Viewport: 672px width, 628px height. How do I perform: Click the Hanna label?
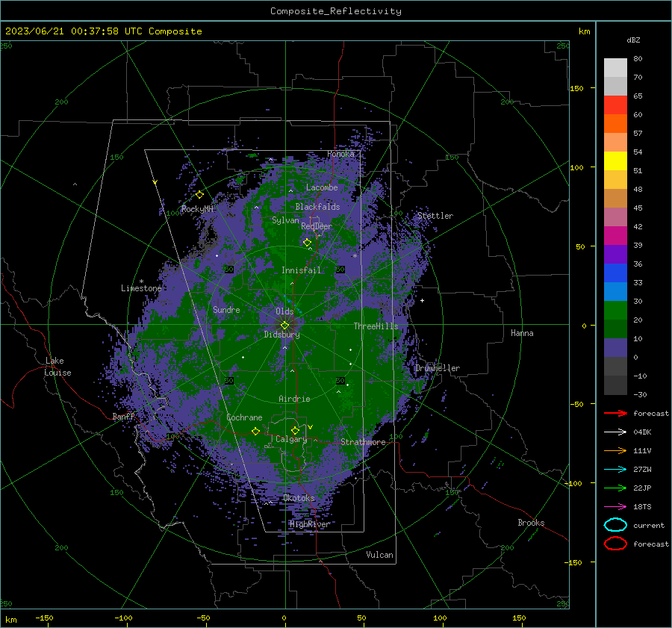pos(522,333)
